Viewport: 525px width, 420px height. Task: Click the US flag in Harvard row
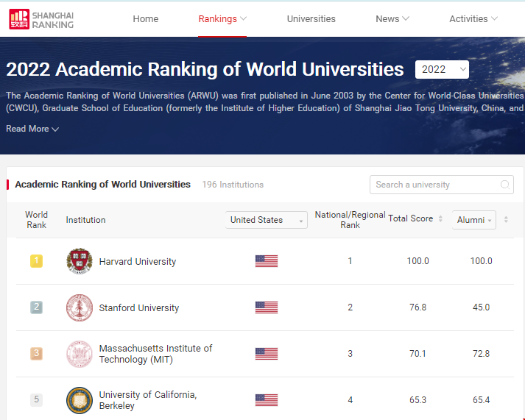coord(266,261)
